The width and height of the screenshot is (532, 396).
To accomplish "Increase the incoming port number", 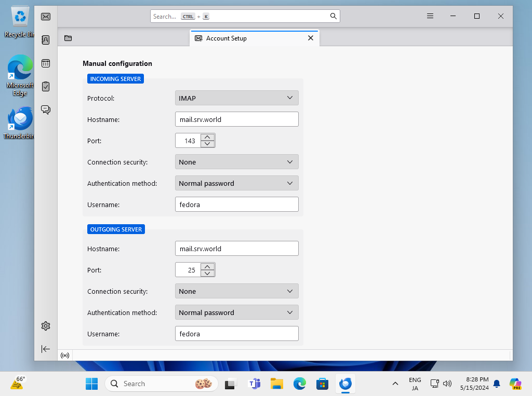I will (x=207, y=137).
